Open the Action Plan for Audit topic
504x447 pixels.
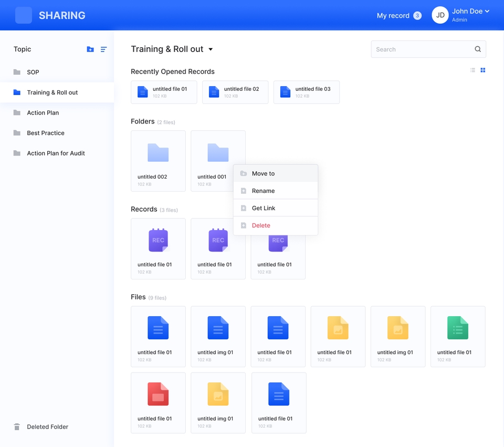(57, 153)
